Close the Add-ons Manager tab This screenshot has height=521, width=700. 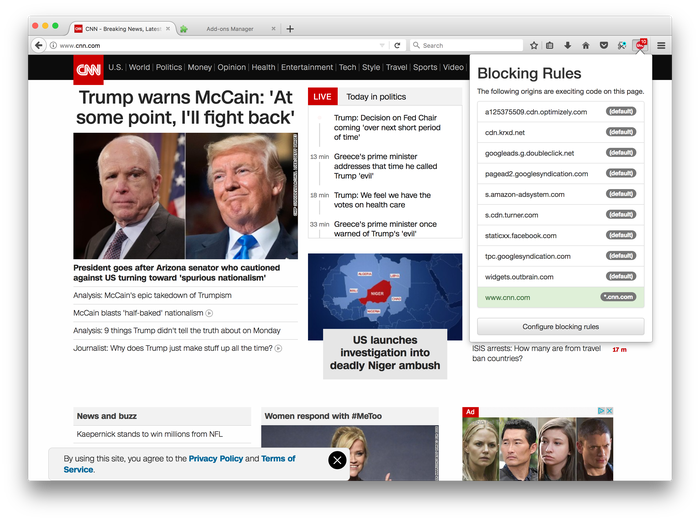[x=273, y=29]
